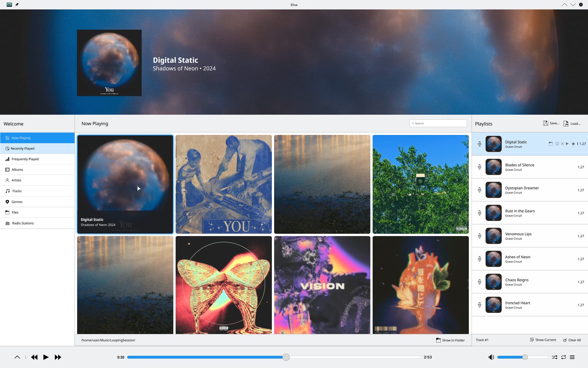
Task: Focus the Search field
Action: [438, 123]
